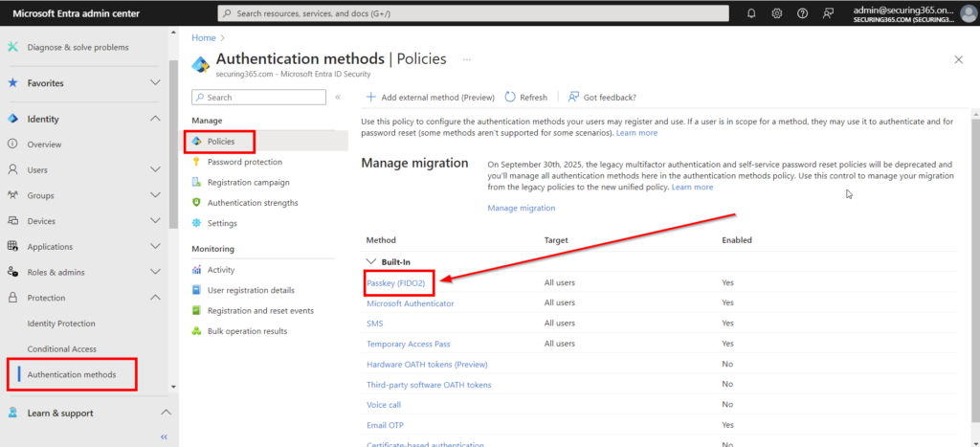Viewport: 980px width, 447px height.
Task: Open Hardware OATH tokens (Preview)
Action: coord(427,364)
